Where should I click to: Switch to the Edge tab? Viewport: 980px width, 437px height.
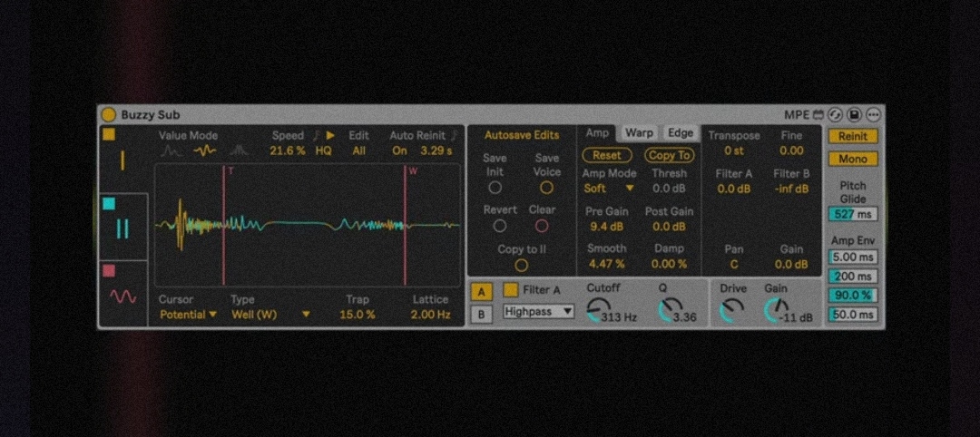coord(680,133)
